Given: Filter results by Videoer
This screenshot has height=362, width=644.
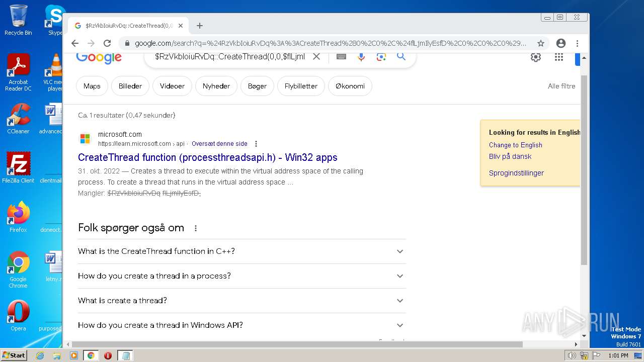Looking at the screenshot, I should 172,86.
